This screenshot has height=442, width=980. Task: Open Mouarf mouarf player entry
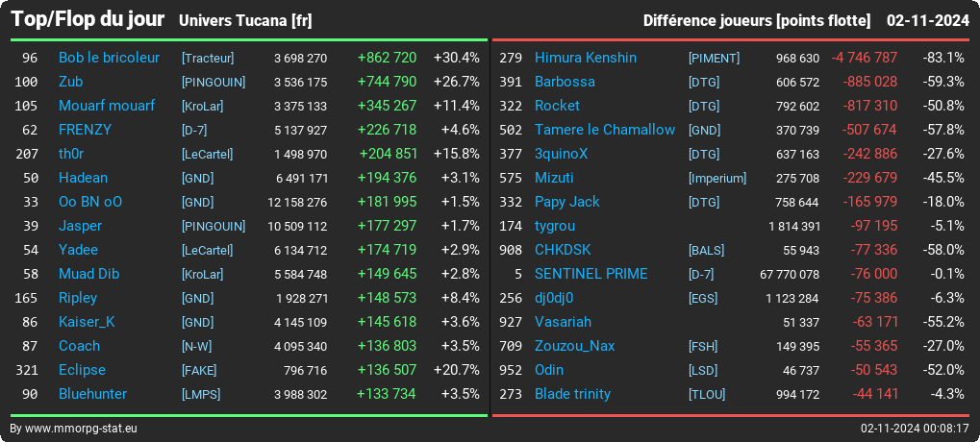[107, 106]
